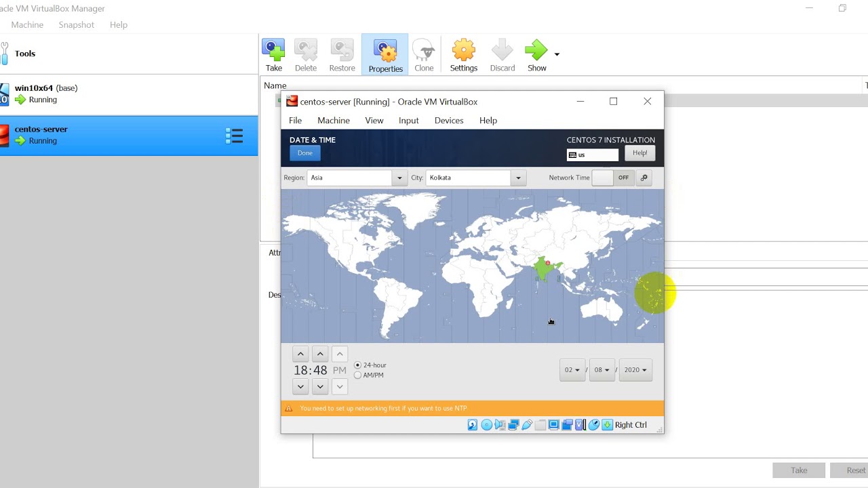Click the shared folders status icon
The height and width of the screenshot is (488, 868).
pos(540,425)
